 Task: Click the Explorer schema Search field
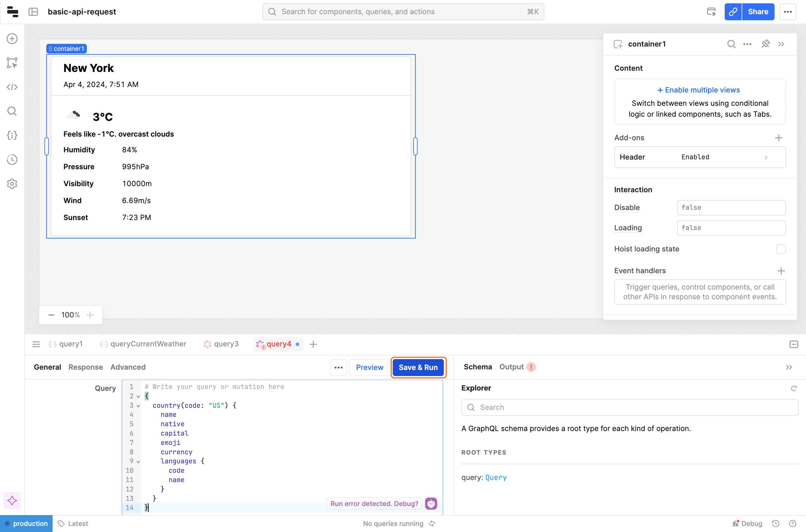[x=629, y=407]
